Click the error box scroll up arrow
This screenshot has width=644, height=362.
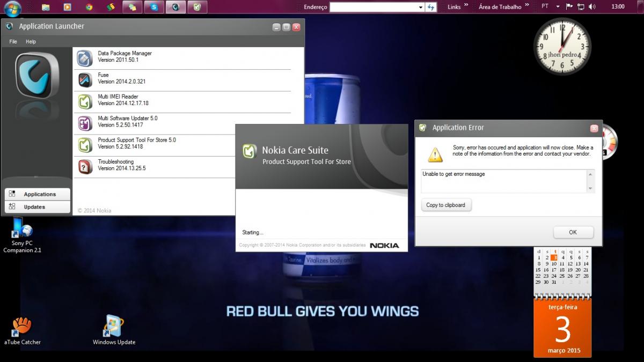(591, 174)
